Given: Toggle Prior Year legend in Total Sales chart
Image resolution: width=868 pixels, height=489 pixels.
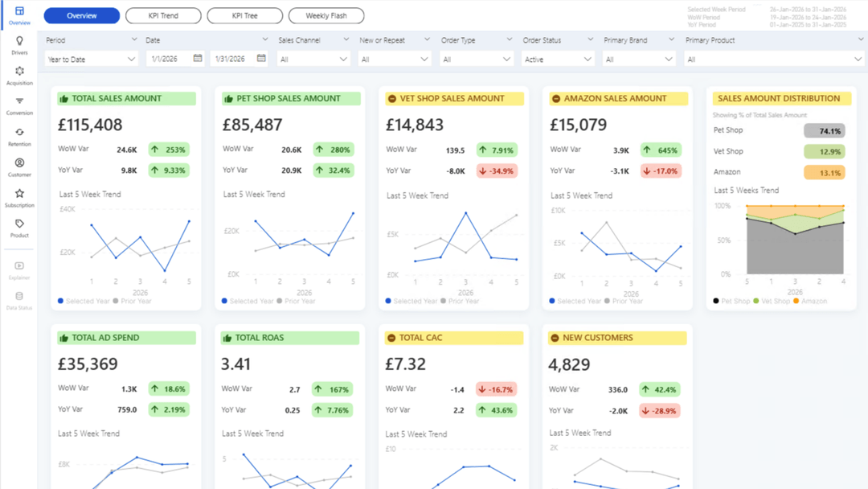Looking at the screenshot, I should pos(132,301).
